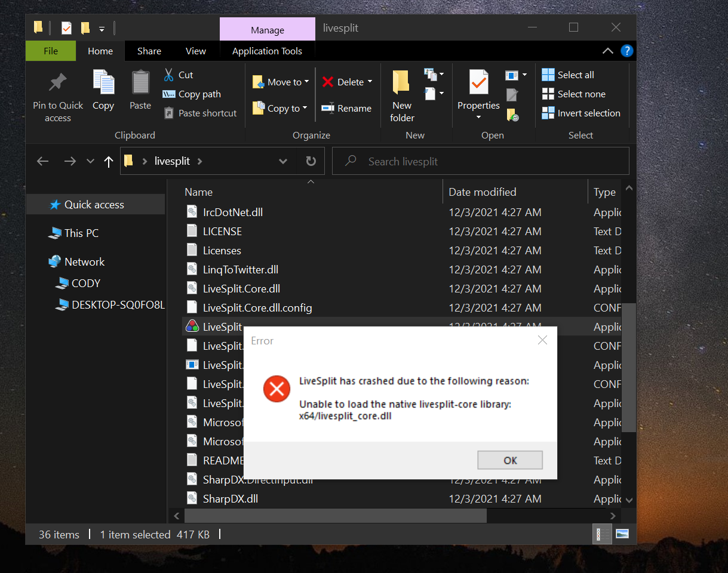Open the address bar dropdown
The height and width of the screenshot is (573, 728).
(x=282, y=161)
